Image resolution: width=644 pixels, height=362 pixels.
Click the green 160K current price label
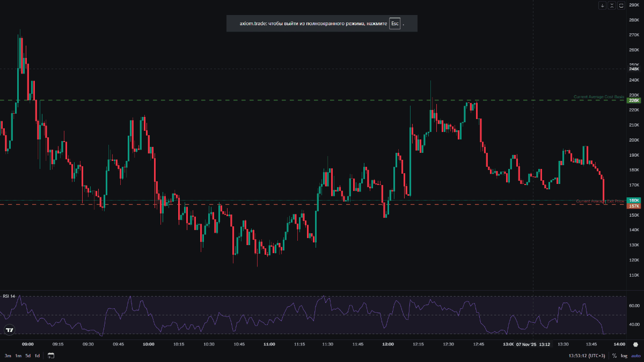point(634,200)
